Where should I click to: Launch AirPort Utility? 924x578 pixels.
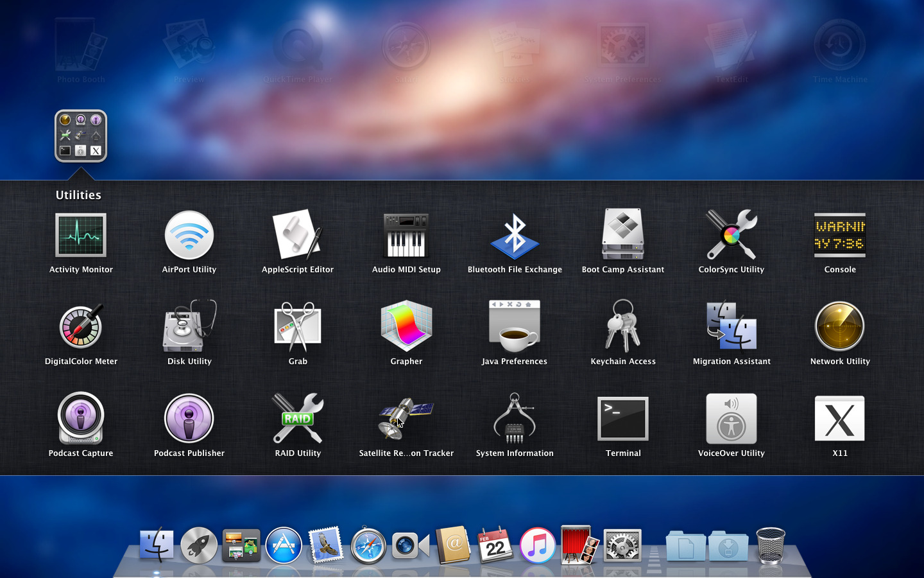pyautogui.click(x=189, y=236)
